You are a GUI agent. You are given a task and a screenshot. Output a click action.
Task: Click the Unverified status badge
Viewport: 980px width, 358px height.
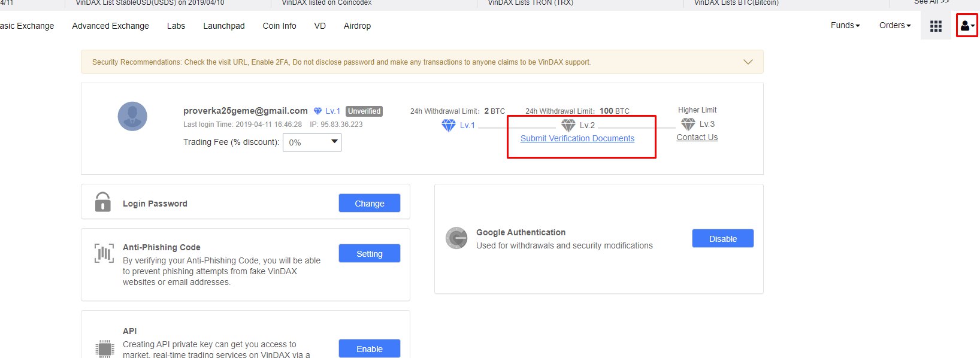(x=364, y=111)
